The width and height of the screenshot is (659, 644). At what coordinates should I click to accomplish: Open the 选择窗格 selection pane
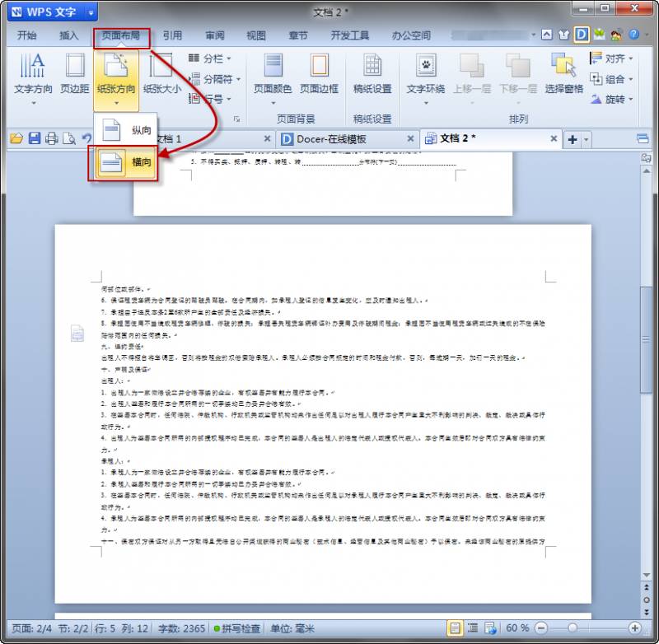tap(563, 72)
